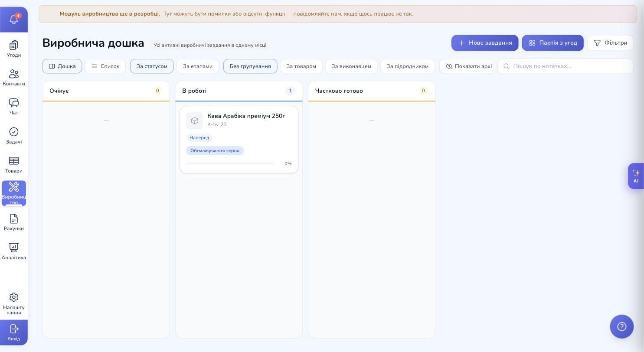Create task via Нове завдання button
Screen dimensions: 644x352
(485, 43)
